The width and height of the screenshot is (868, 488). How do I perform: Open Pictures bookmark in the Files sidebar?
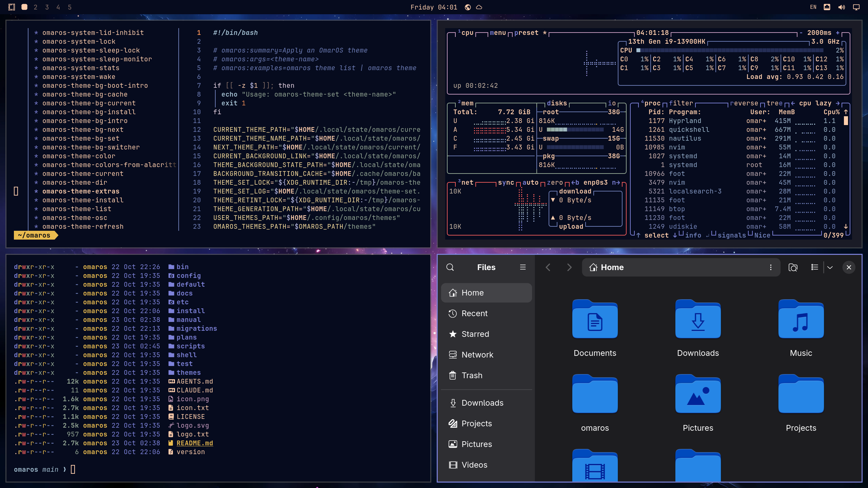(486, 444)
